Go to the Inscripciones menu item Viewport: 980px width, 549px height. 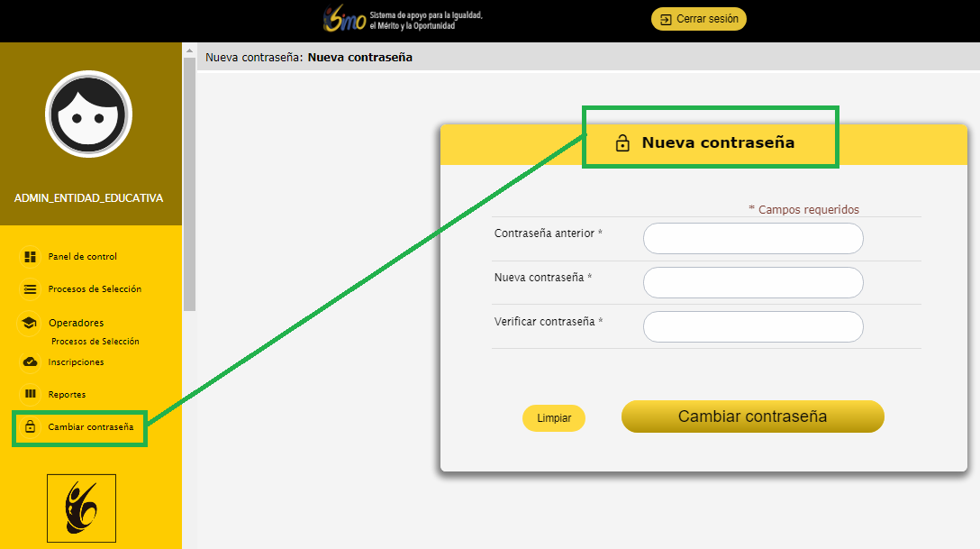(76, 362)
